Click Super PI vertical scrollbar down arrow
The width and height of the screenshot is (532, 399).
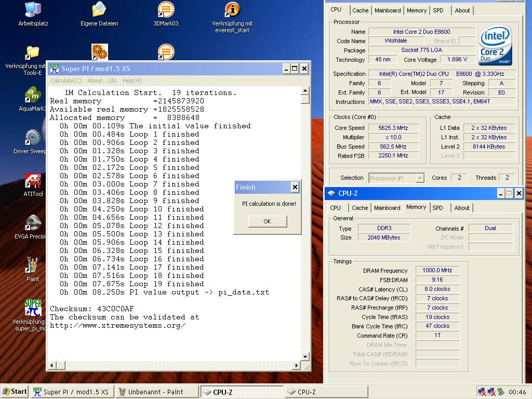click(305, 356)
